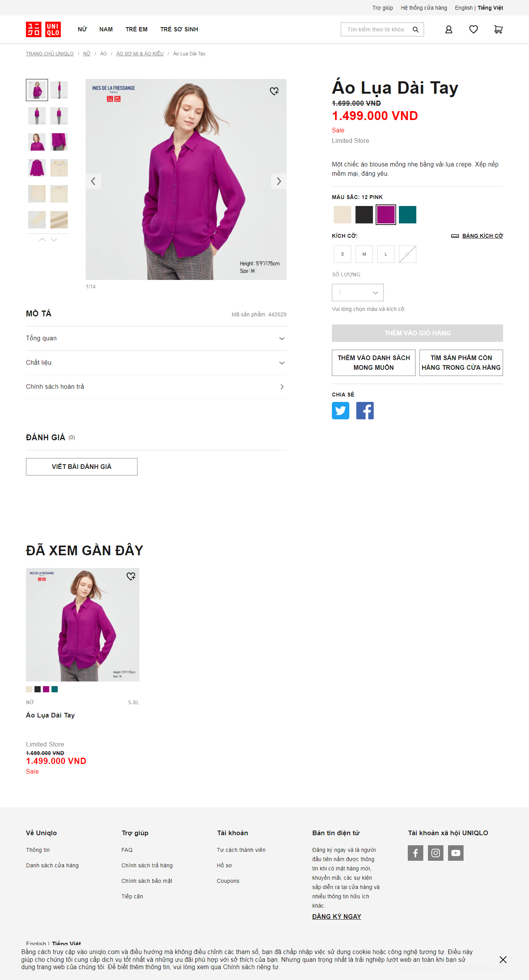Expand the Chất liệu section
The height and width of the screenshot is (980, 529).
(x=156, y=363)
